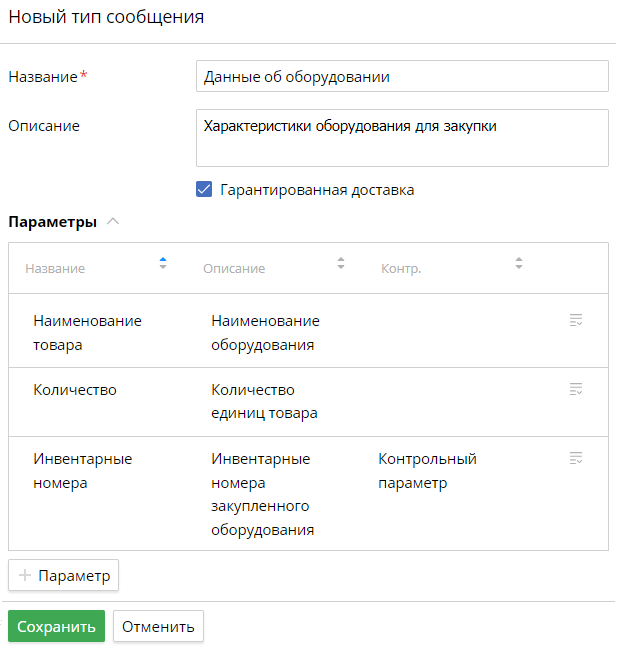Sort parameters by Описание column

pyautogui.click(x=341, y=263)
